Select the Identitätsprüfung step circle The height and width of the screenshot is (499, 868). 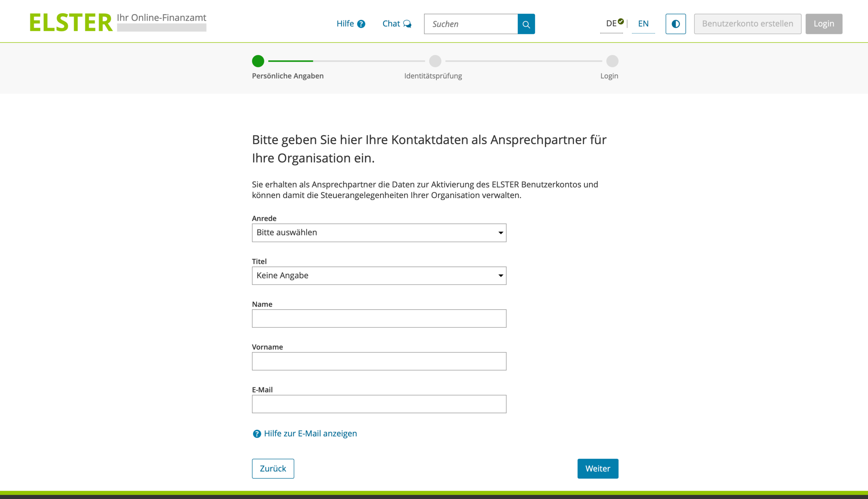[435, 61]
